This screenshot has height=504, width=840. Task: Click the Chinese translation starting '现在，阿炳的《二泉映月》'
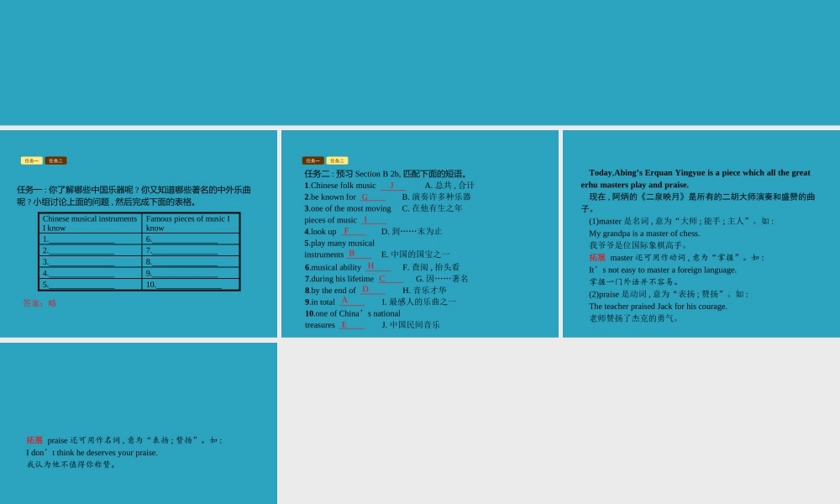click(x=698, y=202)
